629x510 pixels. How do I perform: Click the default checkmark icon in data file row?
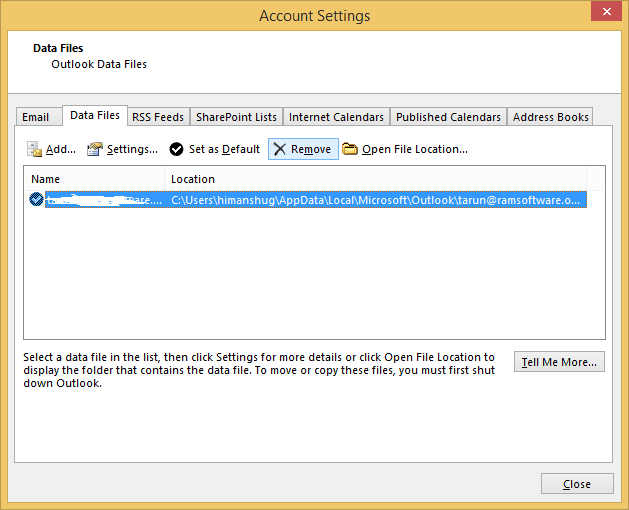coord(37,199)
